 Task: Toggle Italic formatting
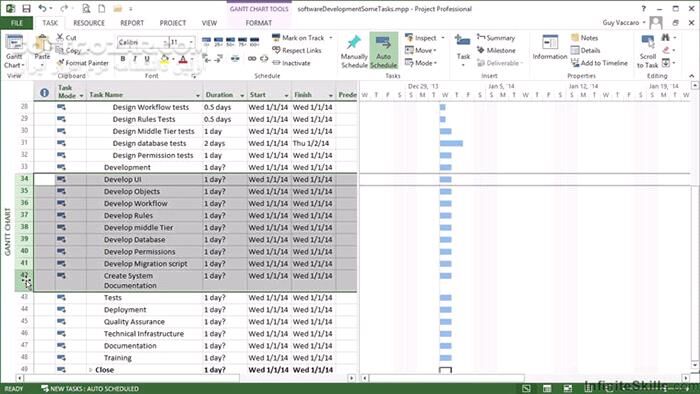coord(135,59)
